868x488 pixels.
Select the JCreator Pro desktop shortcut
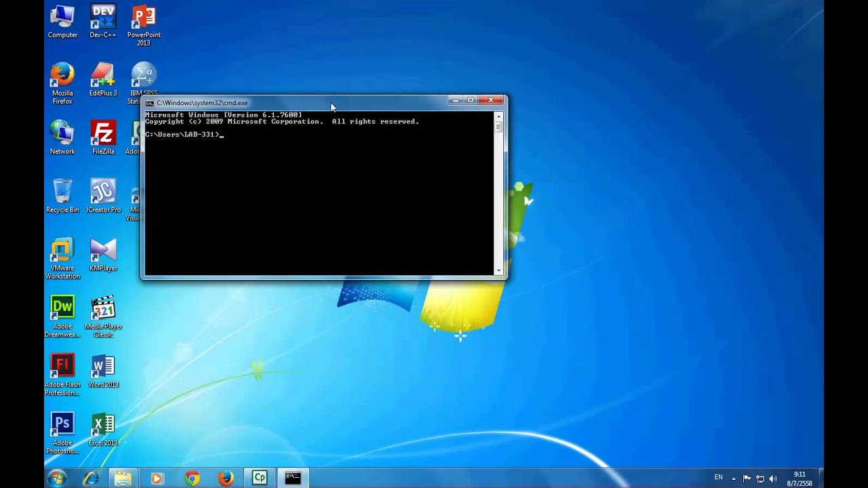pyautogui.click(x=103, y=197)
